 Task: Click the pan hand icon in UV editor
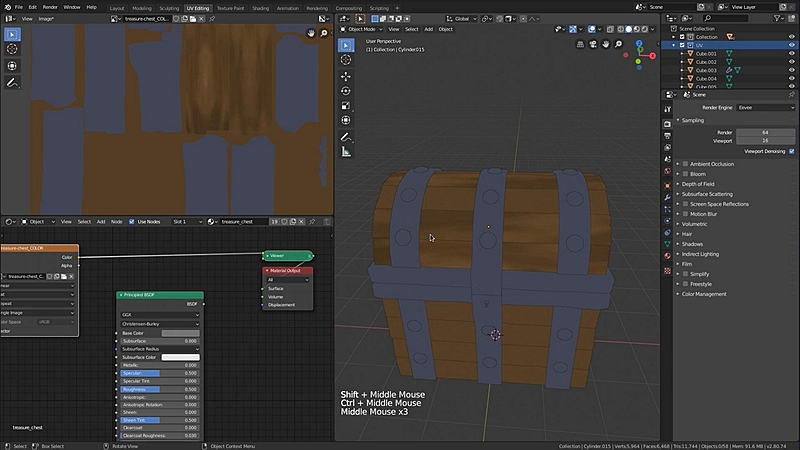coord(311,33)
